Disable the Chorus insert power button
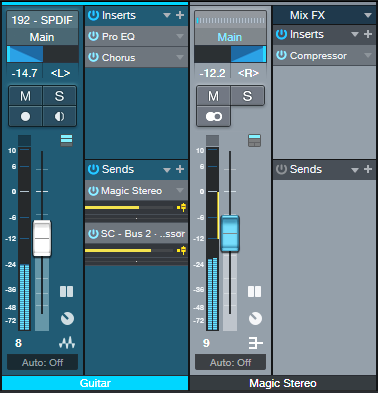378x393 pixels. click(x=93, y=57)
